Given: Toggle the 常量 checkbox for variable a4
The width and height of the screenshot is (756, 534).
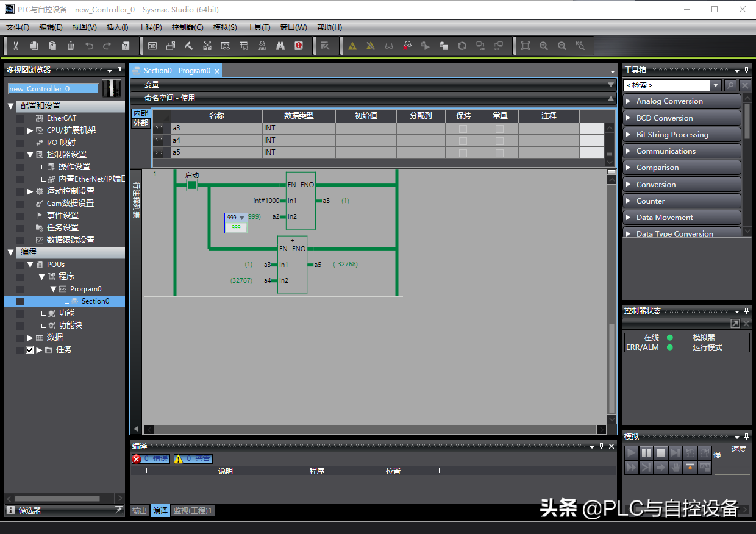Looking at the screenshot, I should pyautogui.click(x=499, y=140).
